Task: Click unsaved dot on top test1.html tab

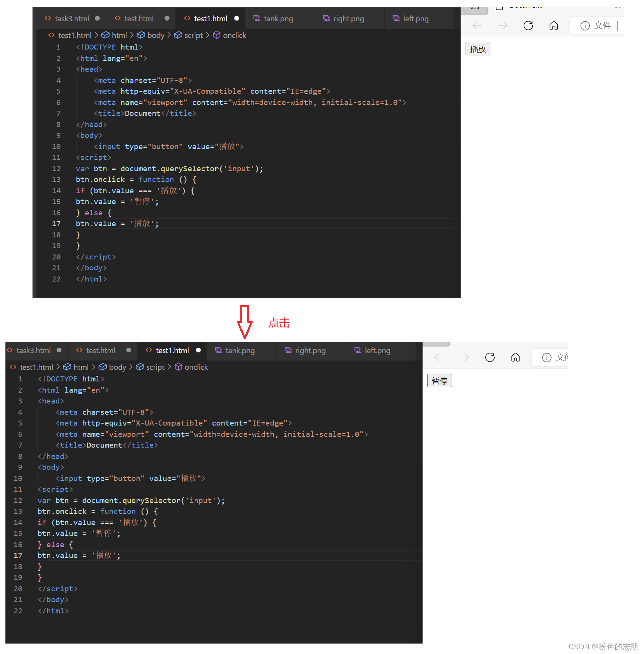Action: point(237,18)
